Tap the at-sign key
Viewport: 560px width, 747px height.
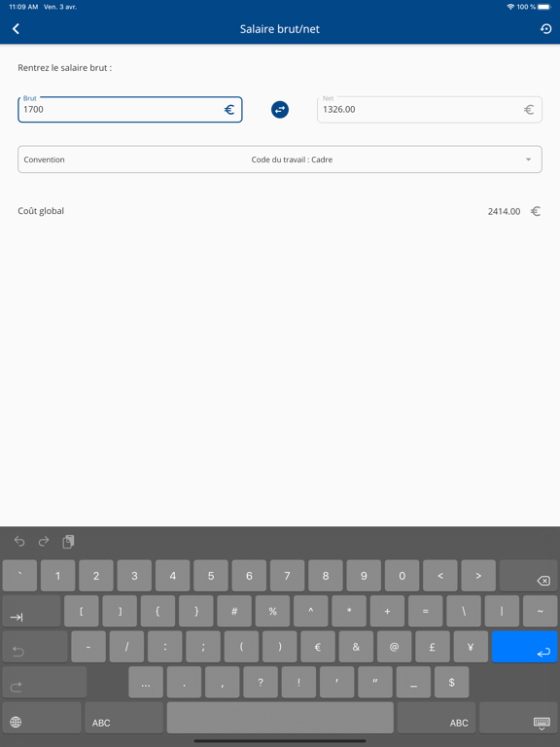tap(395, 647)
